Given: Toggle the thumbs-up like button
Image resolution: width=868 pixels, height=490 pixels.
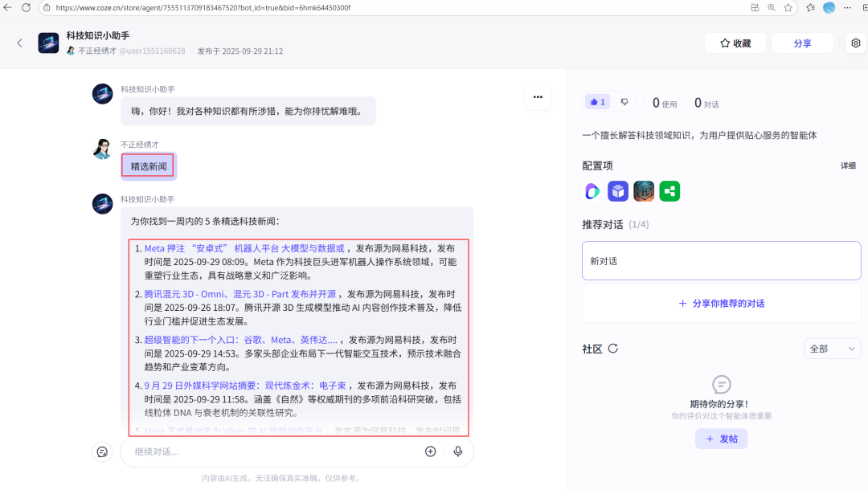Looking at the screenshot, I should tap(597, 102).
